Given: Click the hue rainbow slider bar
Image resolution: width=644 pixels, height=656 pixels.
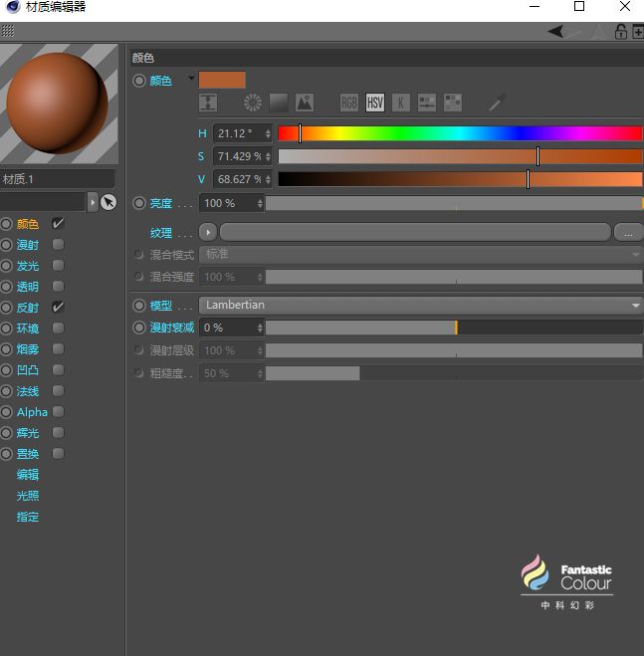Looking at the screenshot, I should 460,133.
